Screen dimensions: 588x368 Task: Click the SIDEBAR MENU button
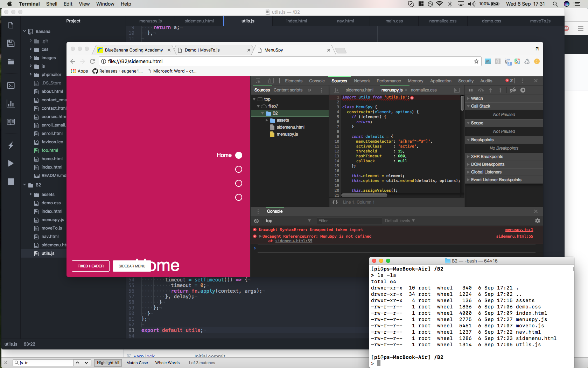coord(132,266)
